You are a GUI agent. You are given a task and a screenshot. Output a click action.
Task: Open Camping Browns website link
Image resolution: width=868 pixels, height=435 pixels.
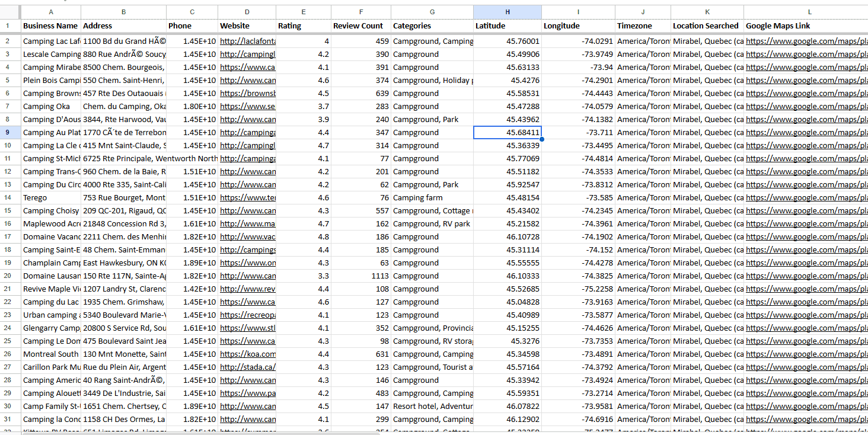click(x=248, y=94)
